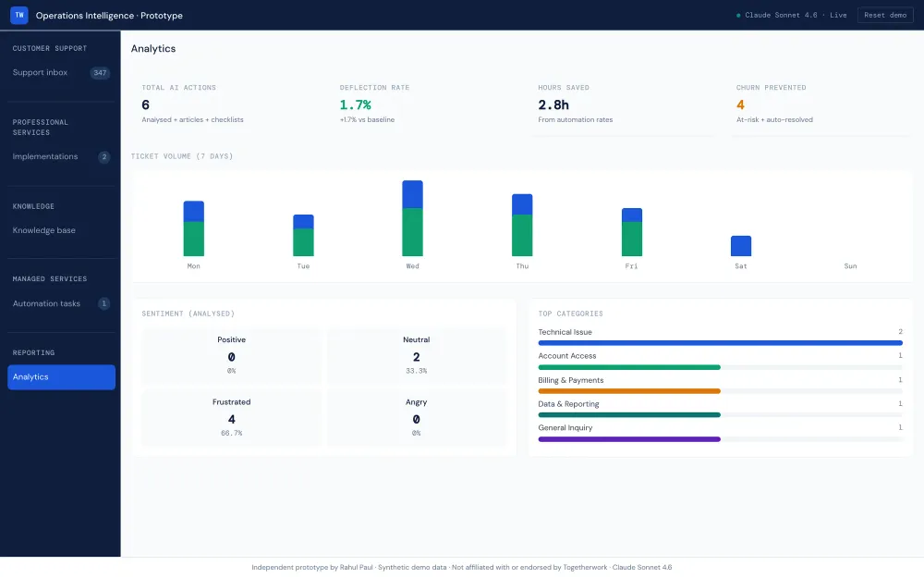This screenshot has width=924, height=578.
Task: Click the Total AI Actions value 6
Action: pos(146,105)
